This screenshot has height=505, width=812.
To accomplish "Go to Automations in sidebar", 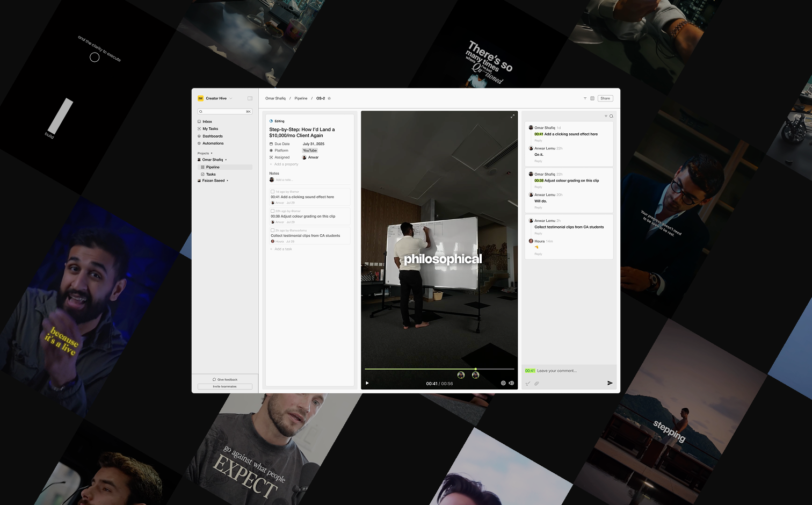I will tap(213, 143).
